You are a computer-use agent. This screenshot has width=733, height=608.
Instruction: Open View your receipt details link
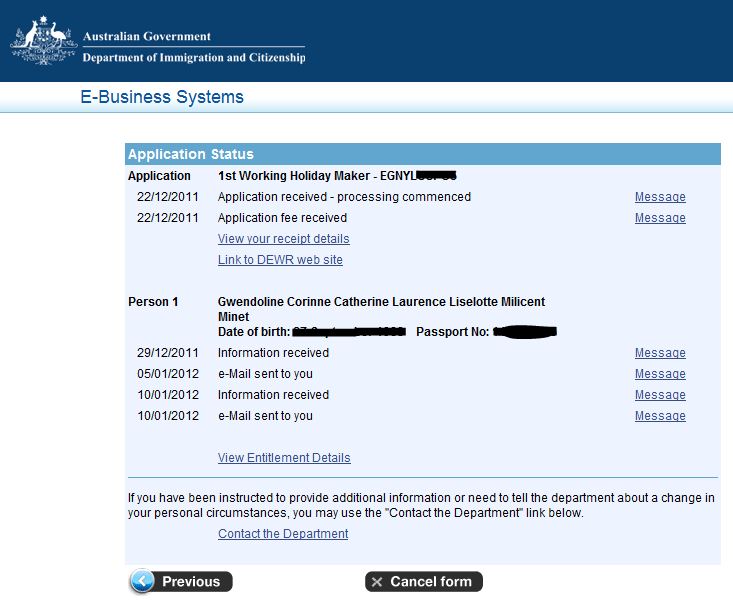283,239
